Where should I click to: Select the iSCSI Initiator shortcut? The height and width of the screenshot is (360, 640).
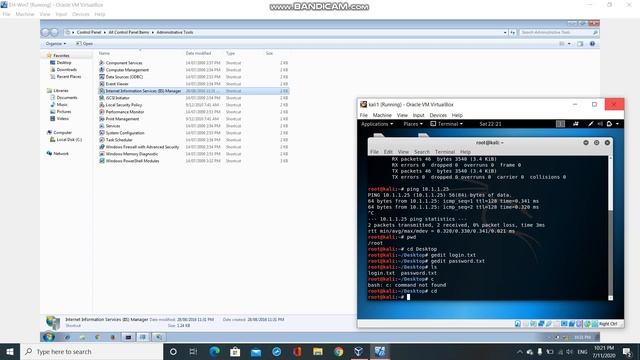[118, 98]
